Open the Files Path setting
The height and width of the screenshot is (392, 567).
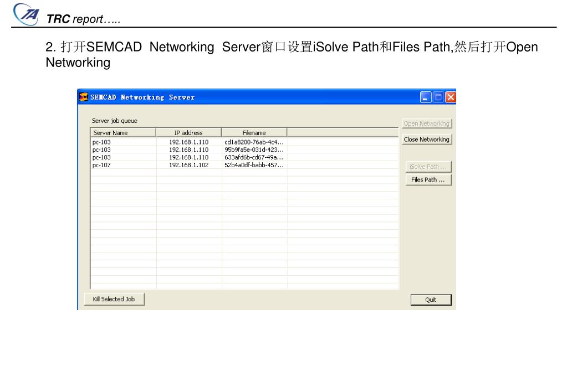pyautogui.click(x=428, y=180)
